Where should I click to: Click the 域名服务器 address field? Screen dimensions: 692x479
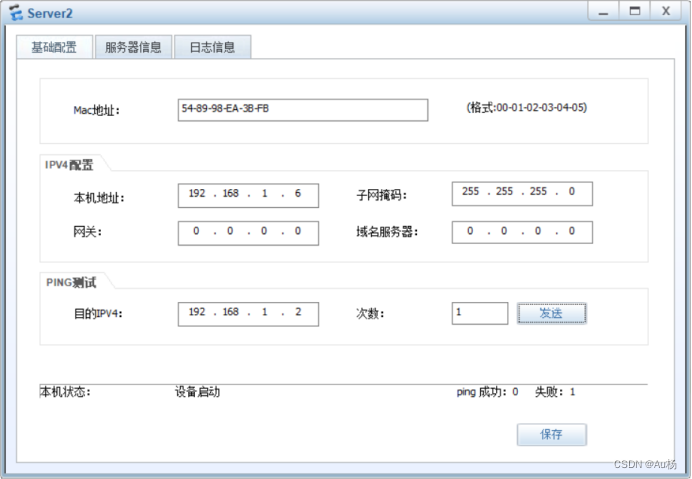point(522,232)
